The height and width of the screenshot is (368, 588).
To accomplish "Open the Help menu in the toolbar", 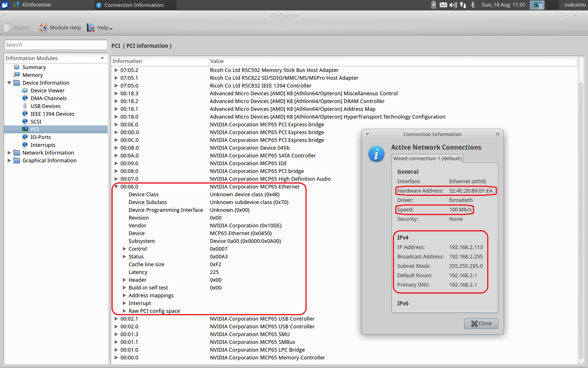I will [100, 28].
